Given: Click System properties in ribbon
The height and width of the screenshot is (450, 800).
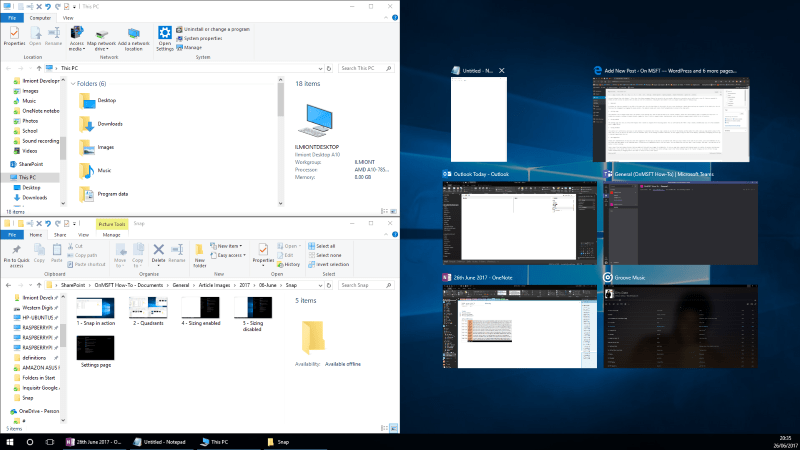Looking at the screenshot, I should [199, 38].
